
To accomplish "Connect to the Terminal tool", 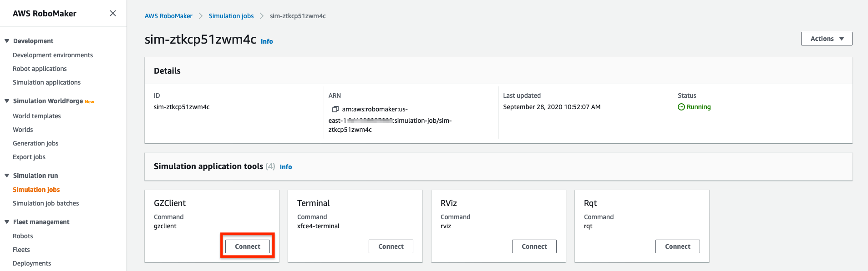I will pyautogui.click(x=391, y=246).
